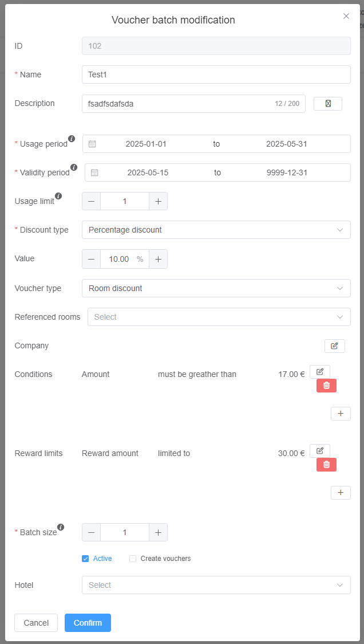This screenshot has width=364, height=644.
Task: Add a new reward limit
Action: point(341,493)
